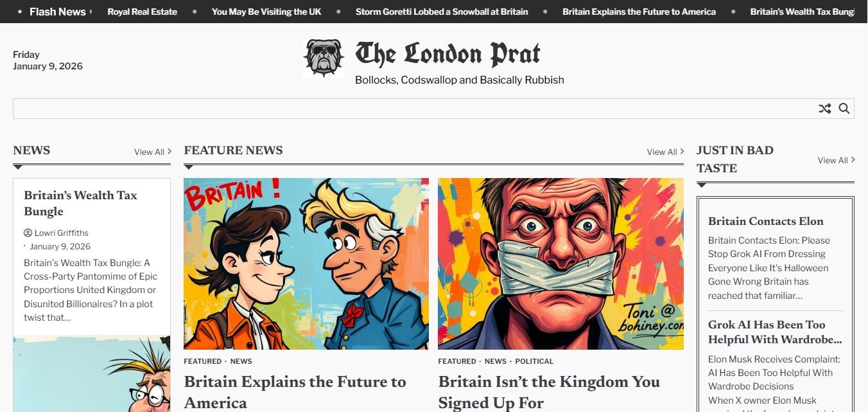Image resolution: width=868 pixels, height=412 pixels.
Task: Click the bulldog logo image
Action: 324,58
